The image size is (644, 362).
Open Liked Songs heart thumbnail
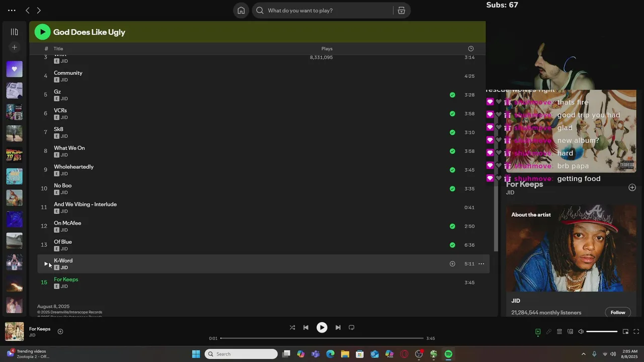click(14, 69)
